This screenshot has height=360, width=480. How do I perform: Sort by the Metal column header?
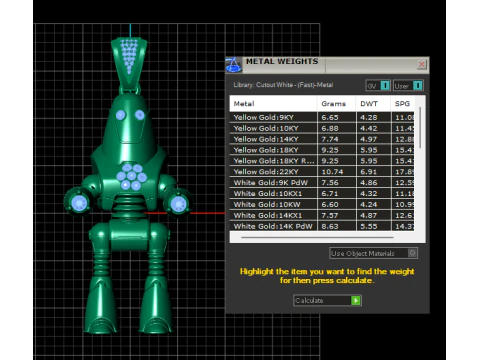pyautogui.click(x=273, y=104)
